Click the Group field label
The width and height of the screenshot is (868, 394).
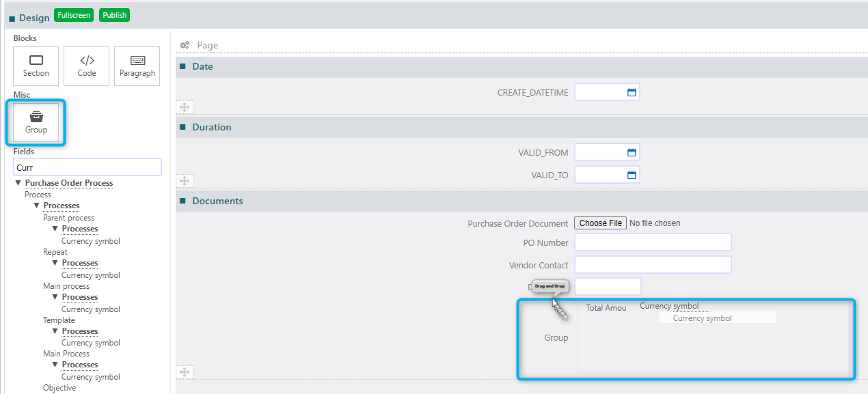click(556, 338)
